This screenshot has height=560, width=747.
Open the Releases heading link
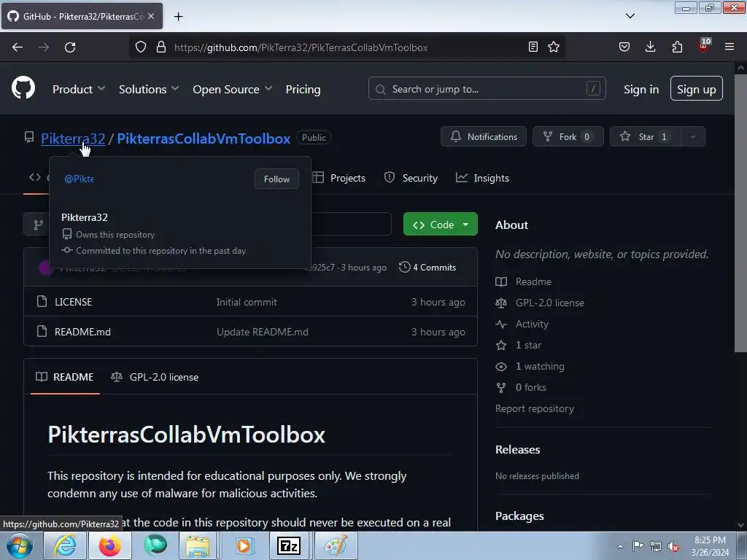coord(517,449)
